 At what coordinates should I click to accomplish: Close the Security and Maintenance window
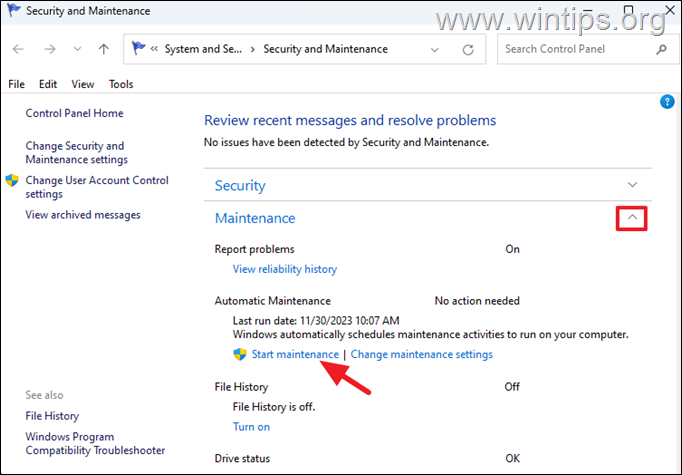[670, 9]
